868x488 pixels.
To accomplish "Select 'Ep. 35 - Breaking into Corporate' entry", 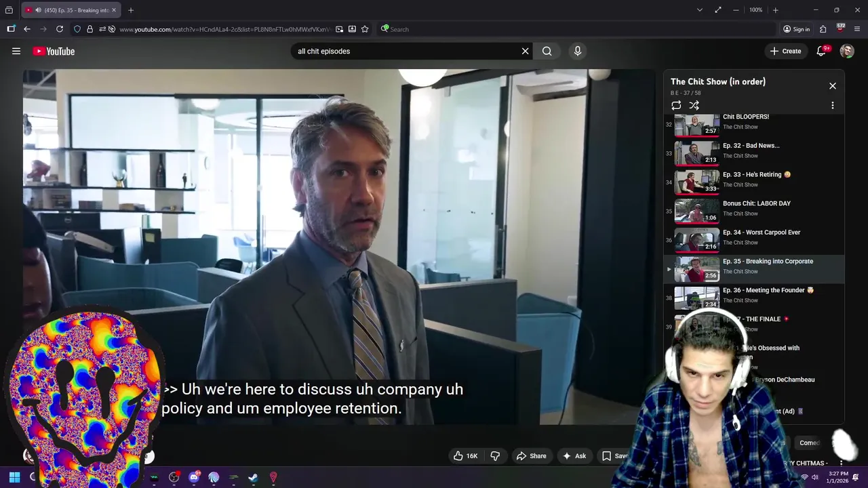I will 753,269.
